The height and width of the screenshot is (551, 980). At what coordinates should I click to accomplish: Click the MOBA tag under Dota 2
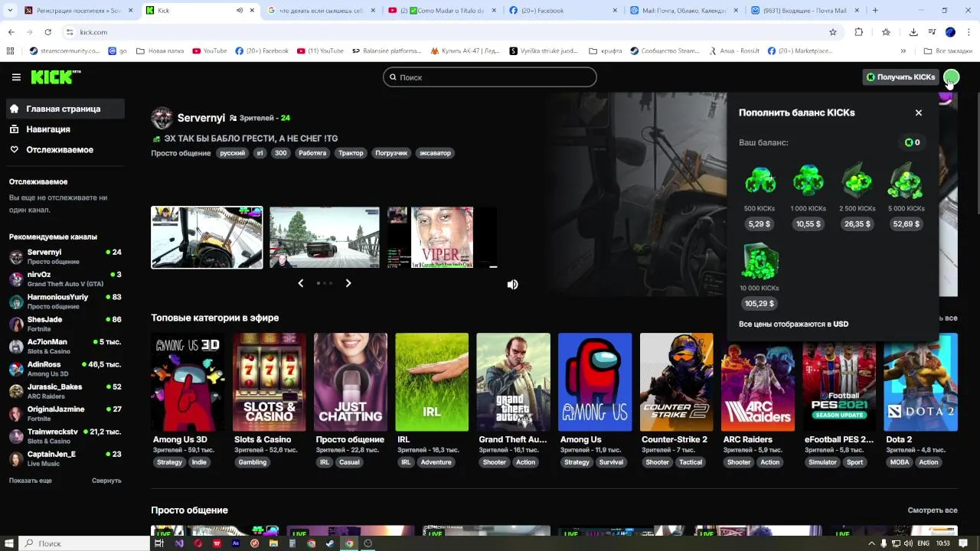tap(900, 462)
